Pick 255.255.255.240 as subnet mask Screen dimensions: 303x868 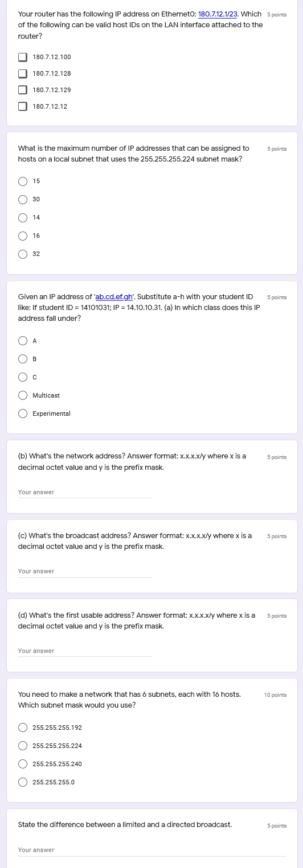click(23, 764)
